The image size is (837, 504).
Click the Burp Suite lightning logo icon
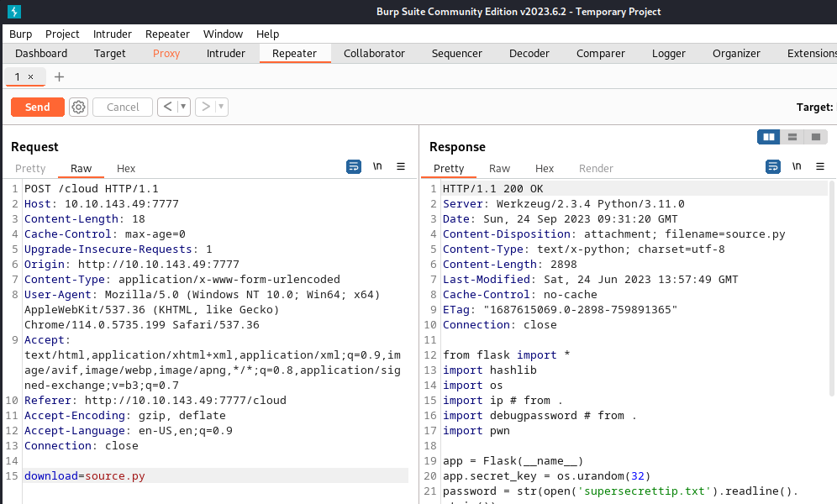pyautogui.click(x=14, y=11)
